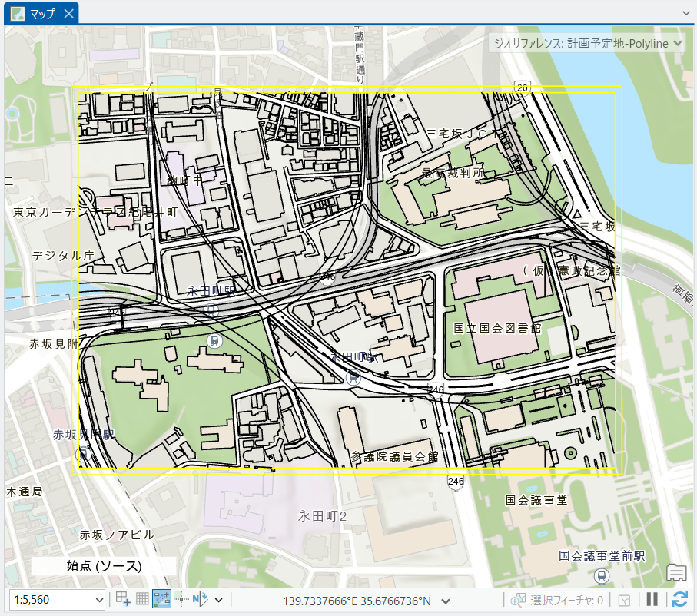This screenshot has height=616, width=697.
Task: Toggle the grid display icon
Action: pos(142,599)
